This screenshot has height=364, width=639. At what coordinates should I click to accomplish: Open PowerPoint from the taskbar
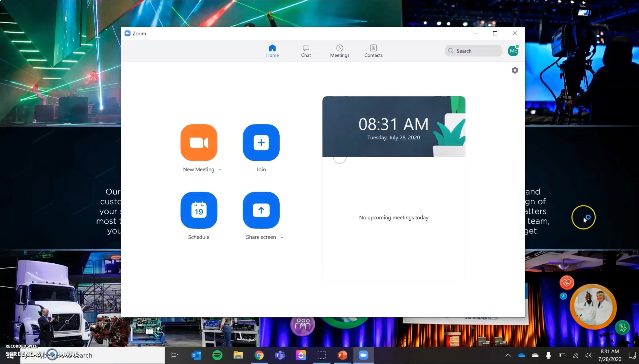[x=342, y=355]
